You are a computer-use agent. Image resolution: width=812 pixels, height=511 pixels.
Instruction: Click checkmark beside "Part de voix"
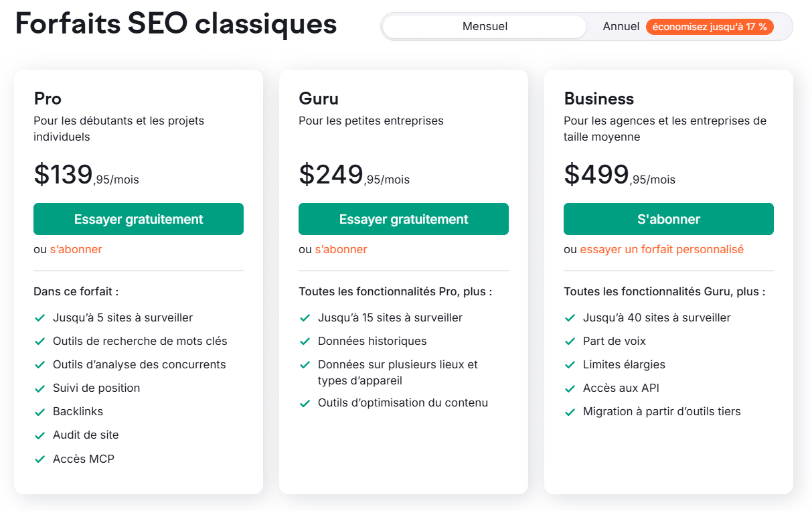570,342
